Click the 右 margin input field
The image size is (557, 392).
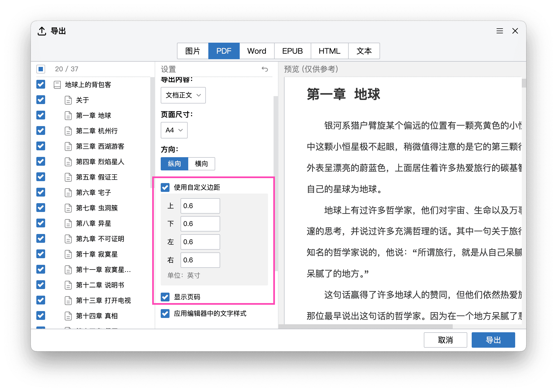click(x=200, y=260)
